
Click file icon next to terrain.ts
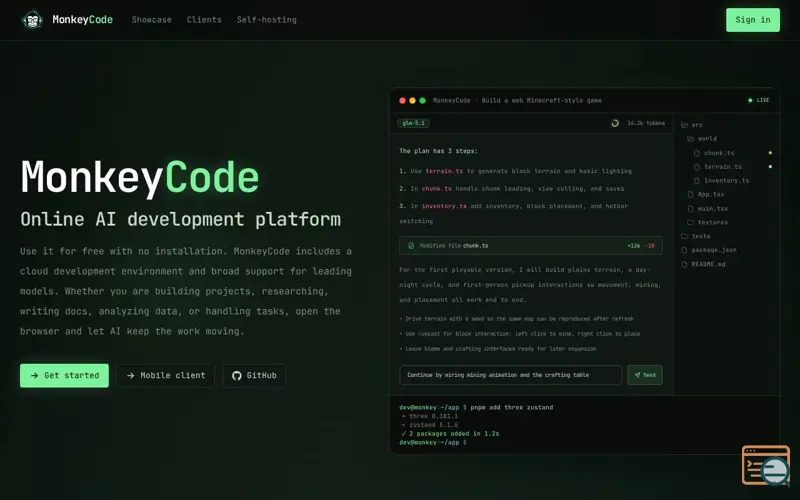pos(696,167)
